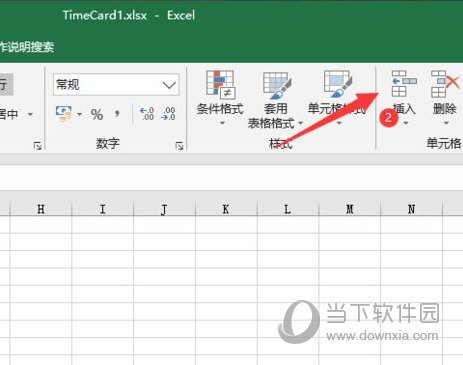Click the Format as Table icon

276,85
